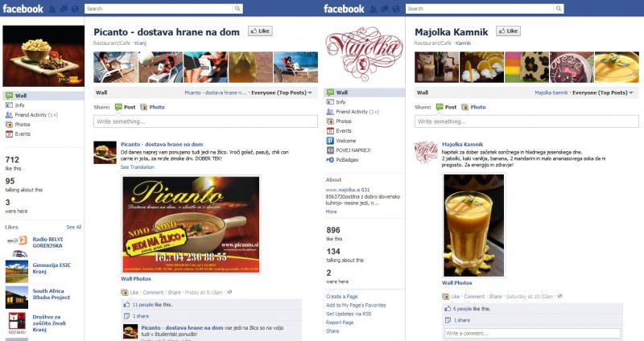Expand the About section with More link

(331, 212)
